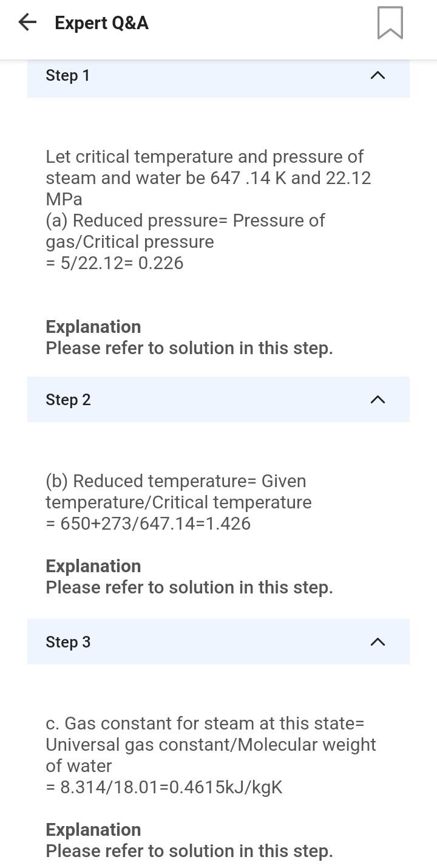The width and height of the screenshot is (437, 868).
Task: Tap the collapse chevron on Step 1
Action: coord(377,76)
